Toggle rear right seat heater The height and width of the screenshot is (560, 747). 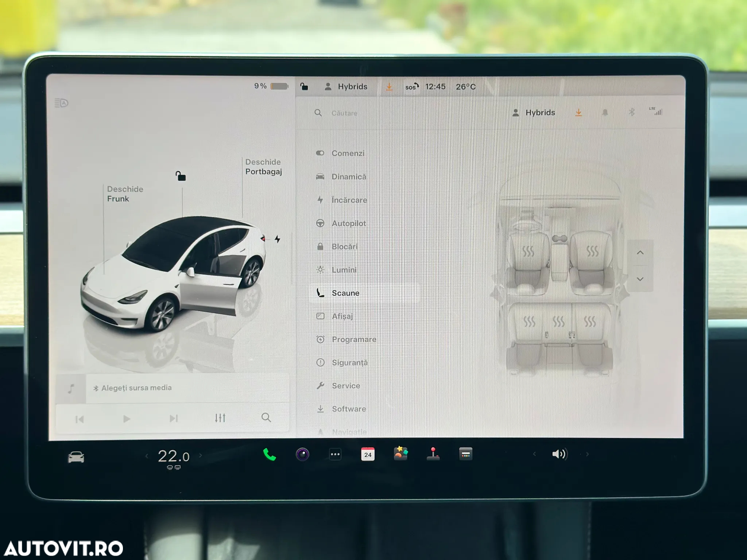[x=590, y=321]
